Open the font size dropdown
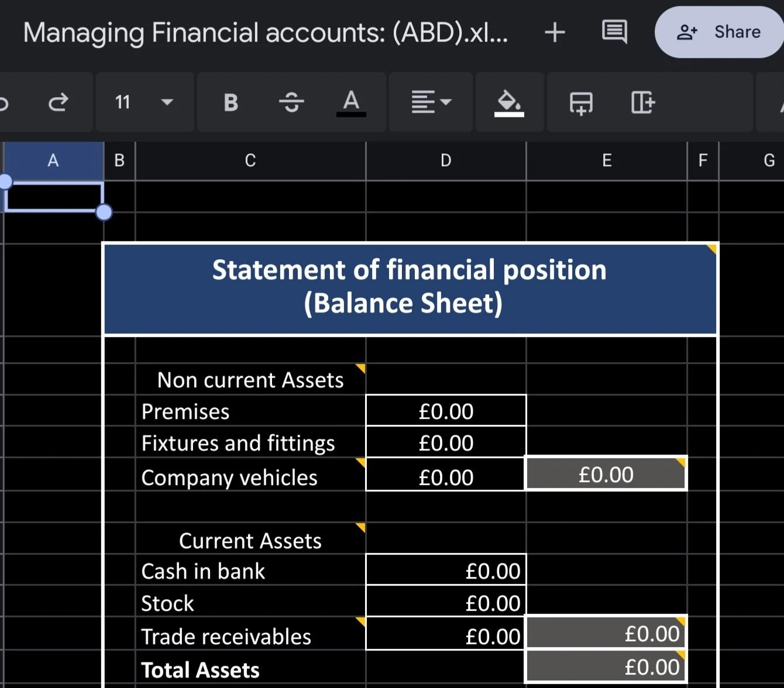 pyautogui.click(x=167, y=102)
